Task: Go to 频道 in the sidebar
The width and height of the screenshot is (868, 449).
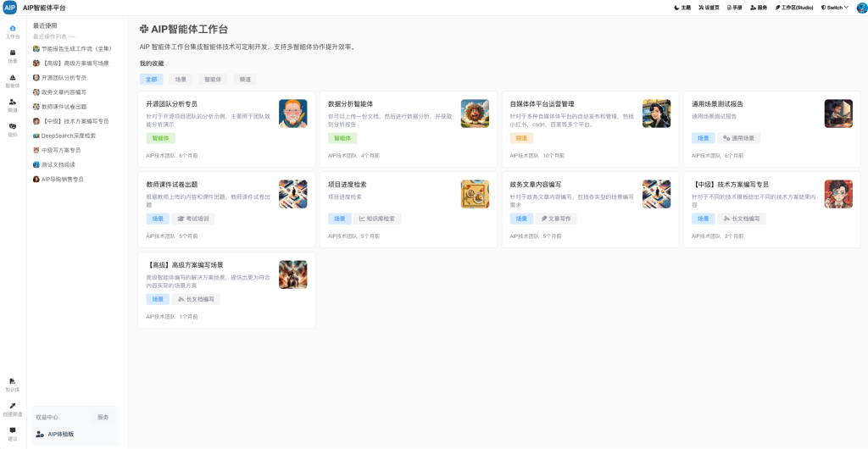Action: coord(12,105)
